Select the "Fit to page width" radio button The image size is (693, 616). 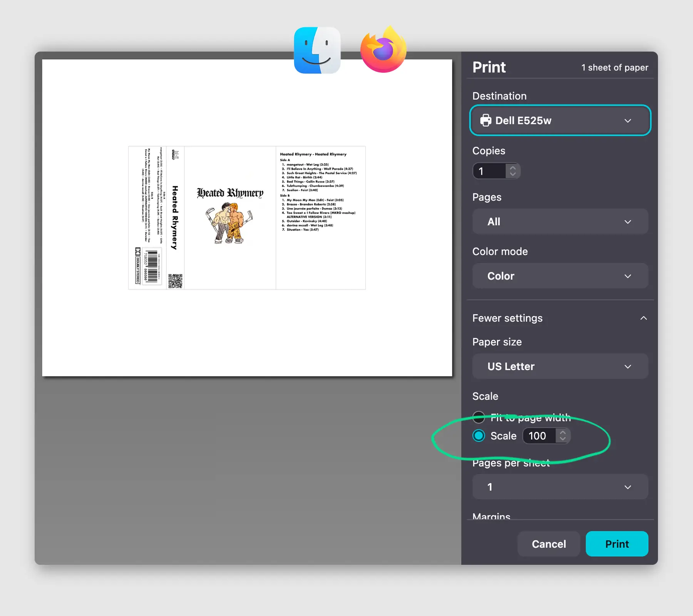(x=479, y=417)
